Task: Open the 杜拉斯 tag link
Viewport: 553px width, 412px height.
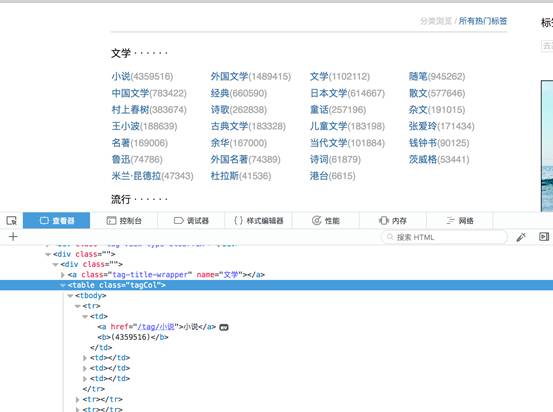Action: [225, 176]
